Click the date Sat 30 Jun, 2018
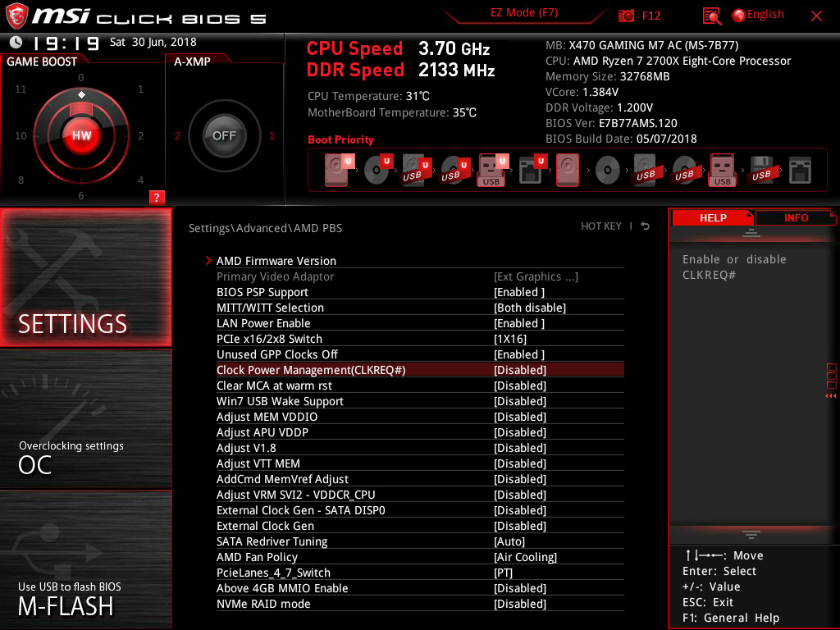The image size is (840, 630). 153,43
